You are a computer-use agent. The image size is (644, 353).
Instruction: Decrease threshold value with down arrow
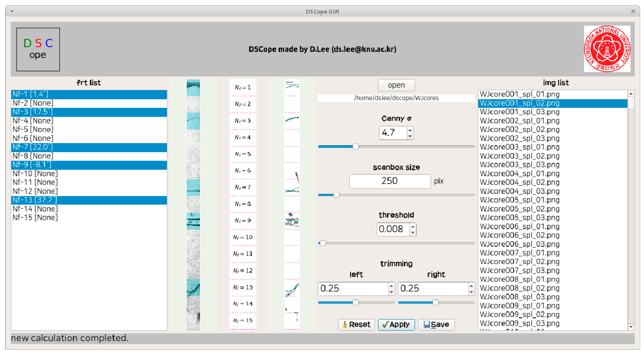(413, 232)
